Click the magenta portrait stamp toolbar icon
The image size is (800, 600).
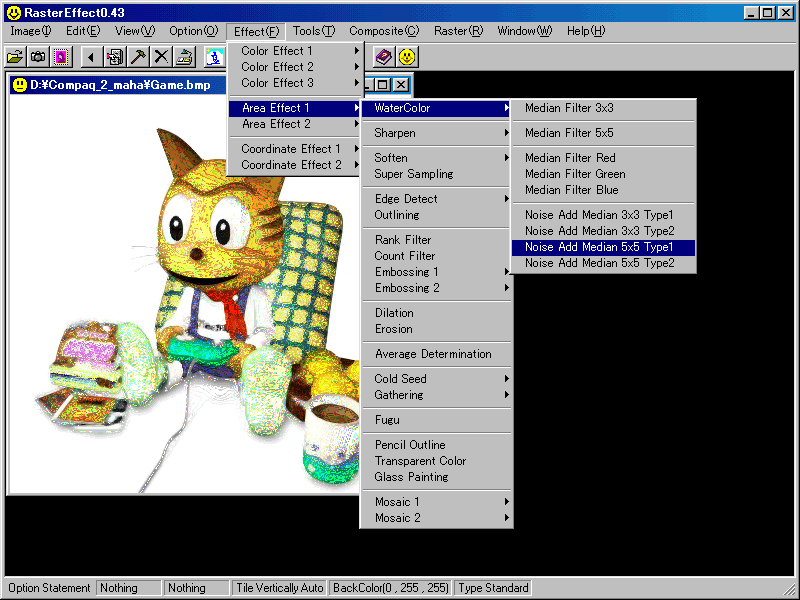coord(61,57)
